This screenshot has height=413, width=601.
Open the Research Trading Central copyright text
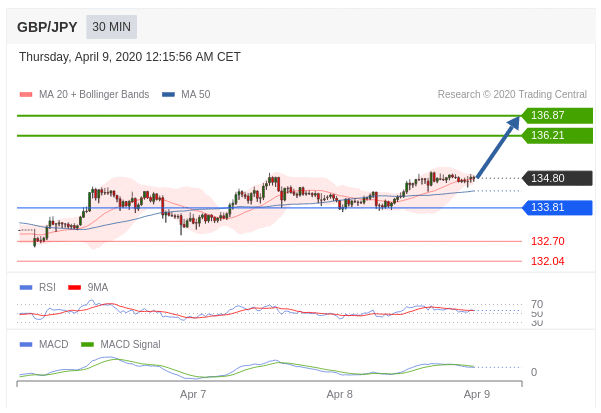click(x=514, y=95)
